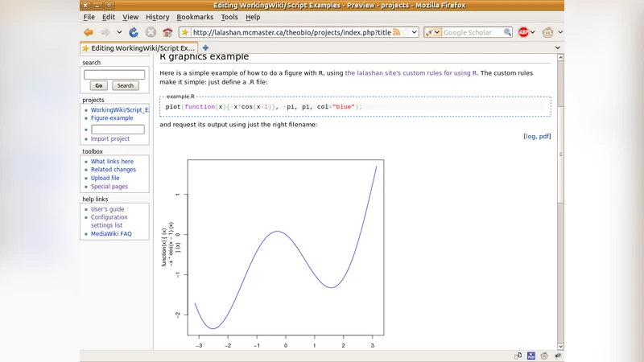Click the R plot figure image
Image resolution: width=644 pixels, height=362 pixels.
[273, 249]
